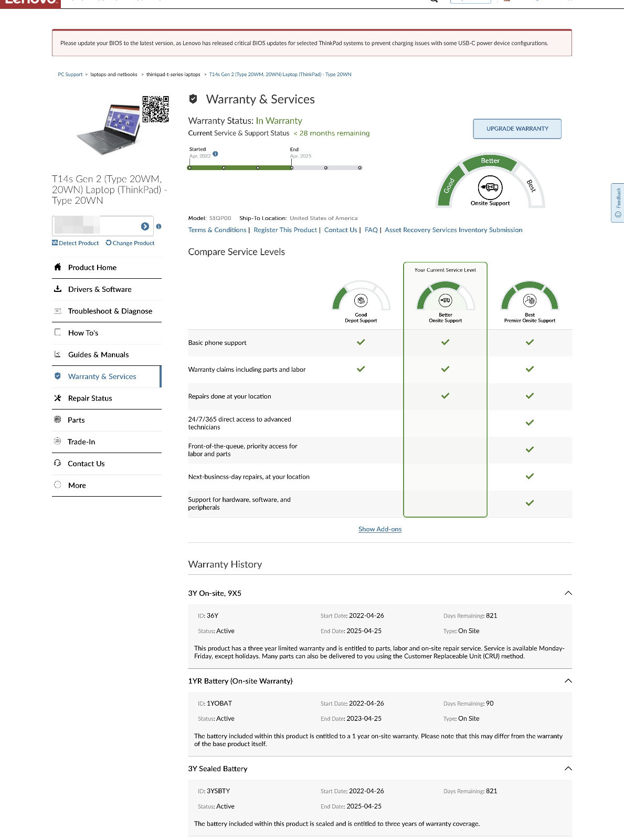The width and height of the screenshot is (624, 840).
Task: Click the UPGRADE WARRANTY button
Action: pyautogui.click(x=517, y=129)
